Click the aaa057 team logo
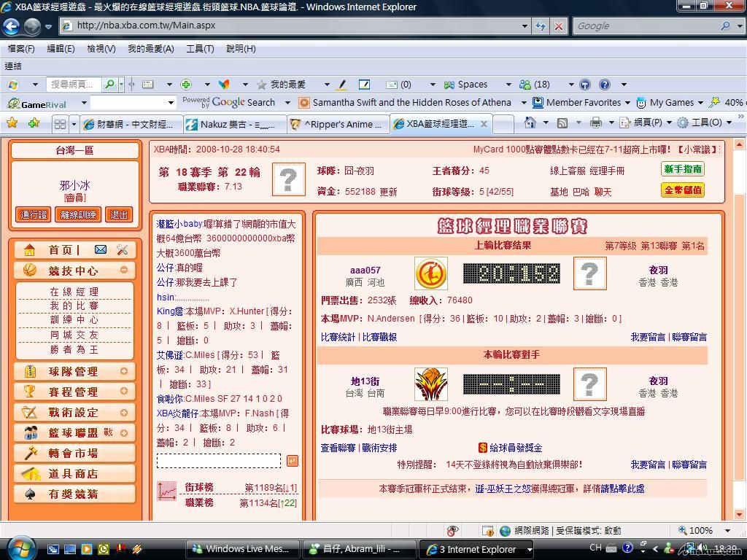 click(x=430, y=274)
